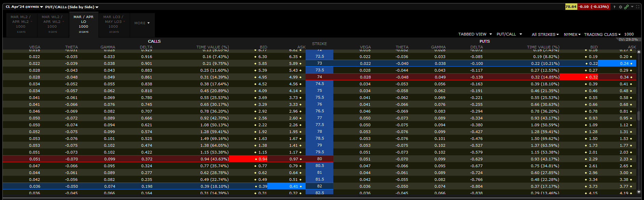Click put delta -0.527 at strike 79

click(477, 145)
